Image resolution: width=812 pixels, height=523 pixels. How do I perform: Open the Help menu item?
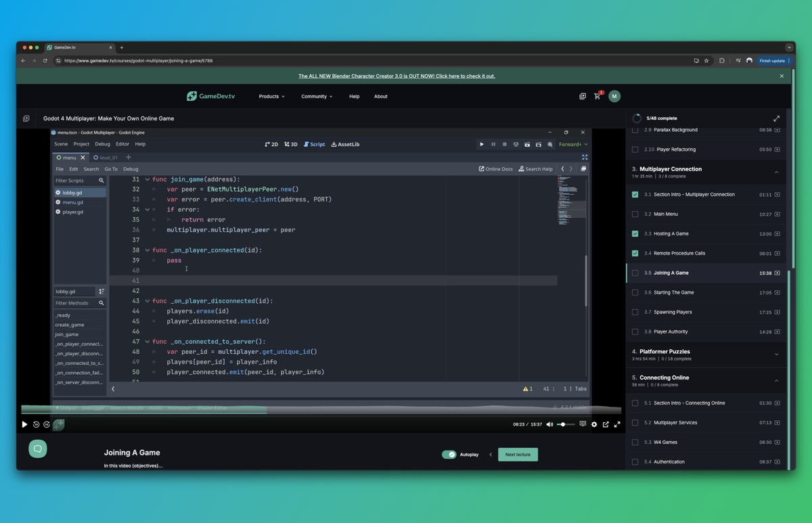coord(354,96)
